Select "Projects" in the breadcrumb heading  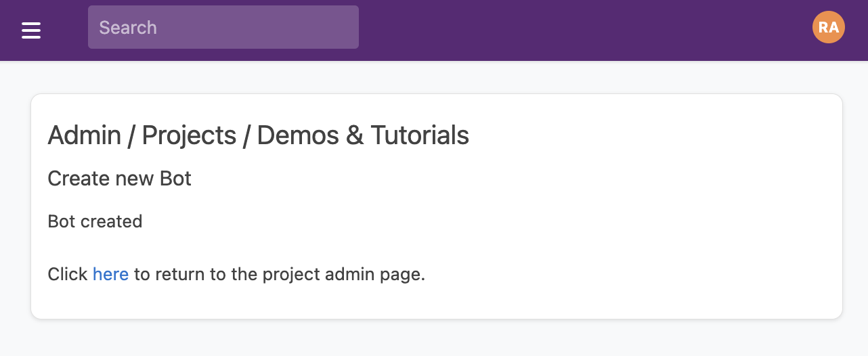tap(189, 135)
